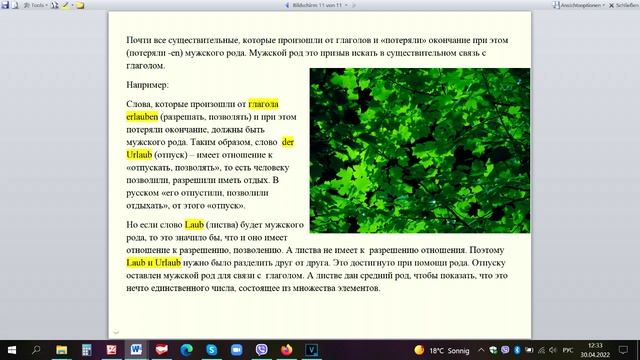
Task: Click the Viber tray icon
Action: click(x=505, y=350)
